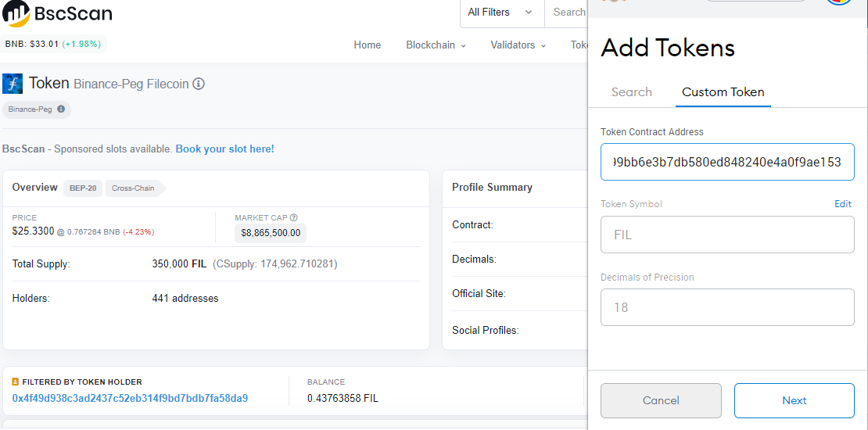The height and width of the screenshot is (430, 868).
Task: Go to the Home menu item
Action: 367,45
